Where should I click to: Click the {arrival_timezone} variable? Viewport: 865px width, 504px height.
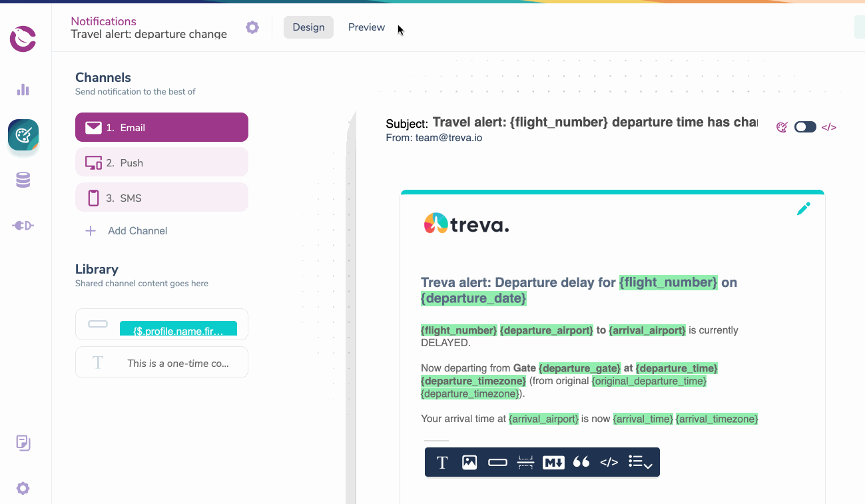[717, 419]
